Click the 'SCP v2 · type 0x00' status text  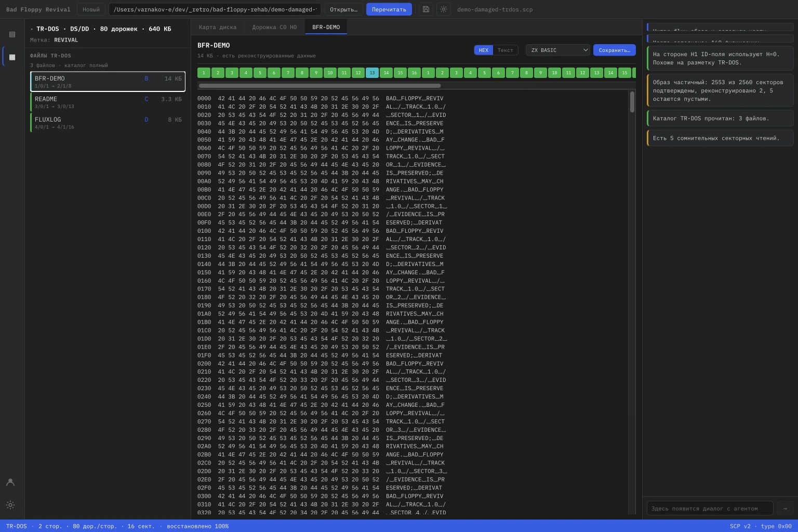click(x=761, y=526)
